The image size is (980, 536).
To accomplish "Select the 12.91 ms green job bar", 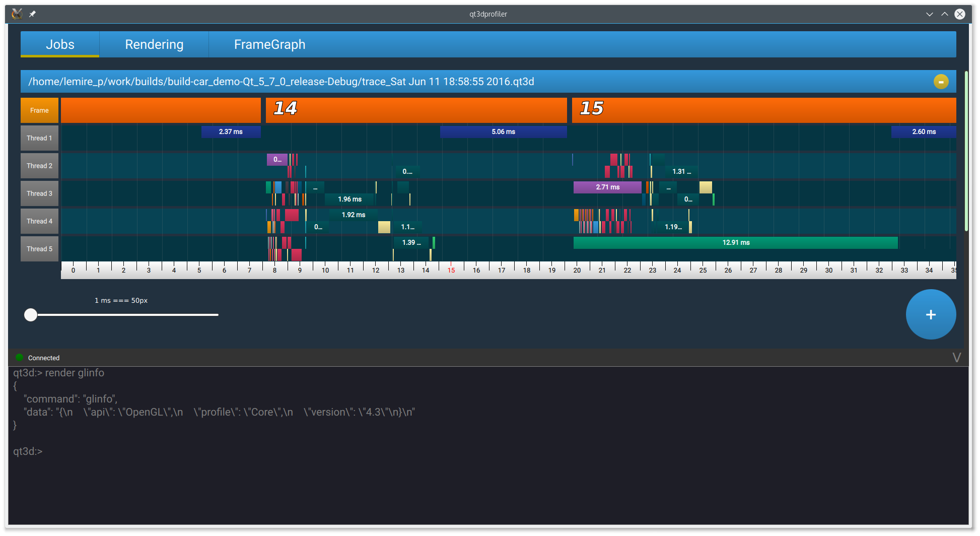I will 735,243.
